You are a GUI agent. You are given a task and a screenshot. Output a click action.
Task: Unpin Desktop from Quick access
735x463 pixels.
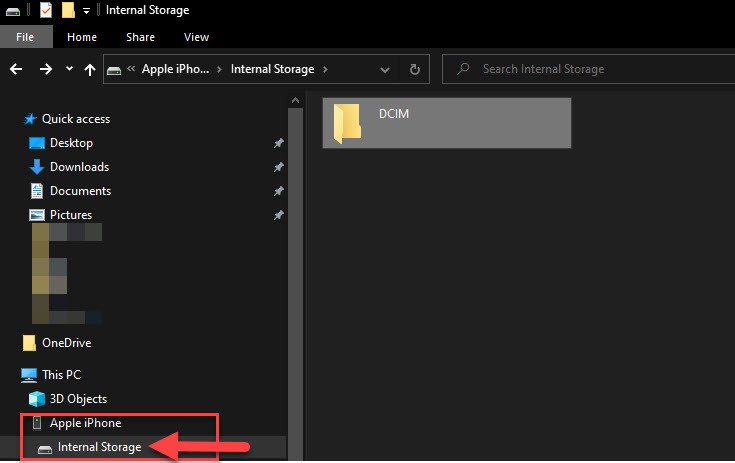point(278,143)
